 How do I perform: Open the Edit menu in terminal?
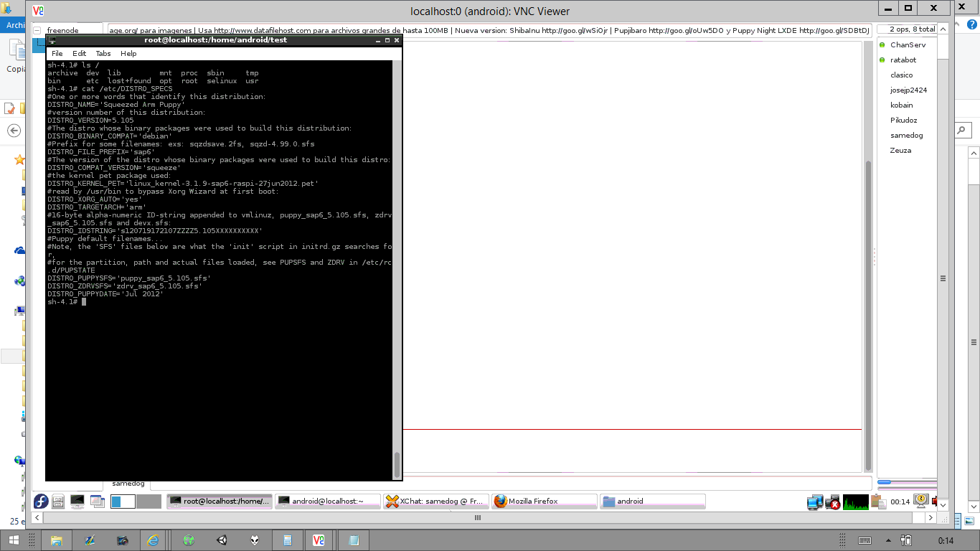79,54
